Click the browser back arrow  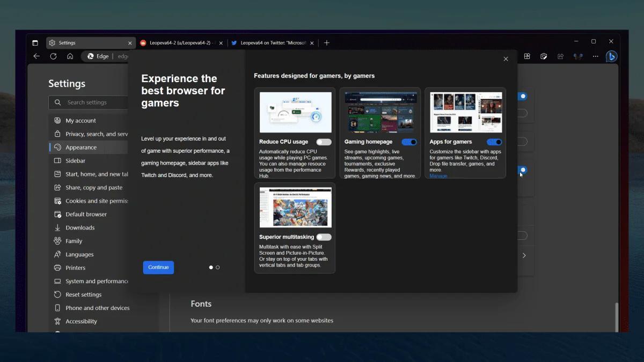(36, 56)
